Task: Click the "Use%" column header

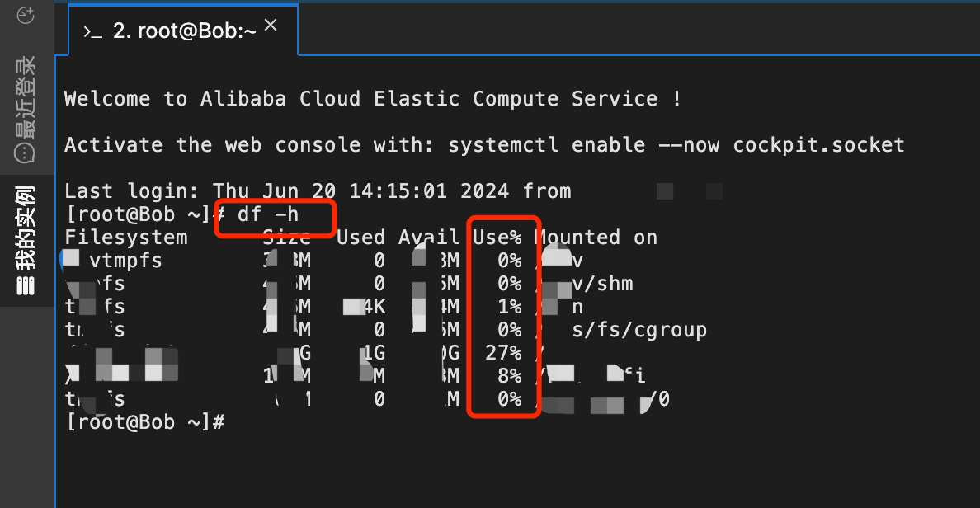Action: click(497, 238)
